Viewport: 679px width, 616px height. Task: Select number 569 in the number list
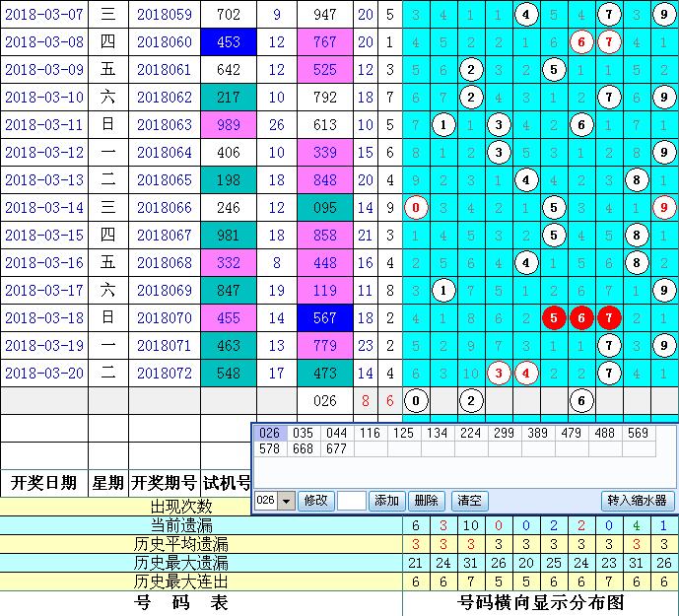tap(638, 433)
